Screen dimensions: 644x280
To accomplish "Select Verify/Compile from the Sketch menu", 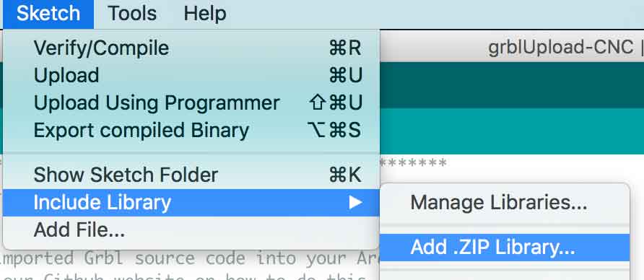I will coord(191,48).
